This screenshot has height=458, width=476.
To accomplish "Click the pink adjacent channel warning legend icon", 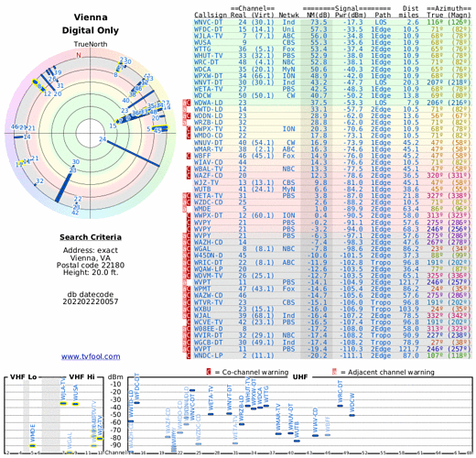I will point(334,372).
